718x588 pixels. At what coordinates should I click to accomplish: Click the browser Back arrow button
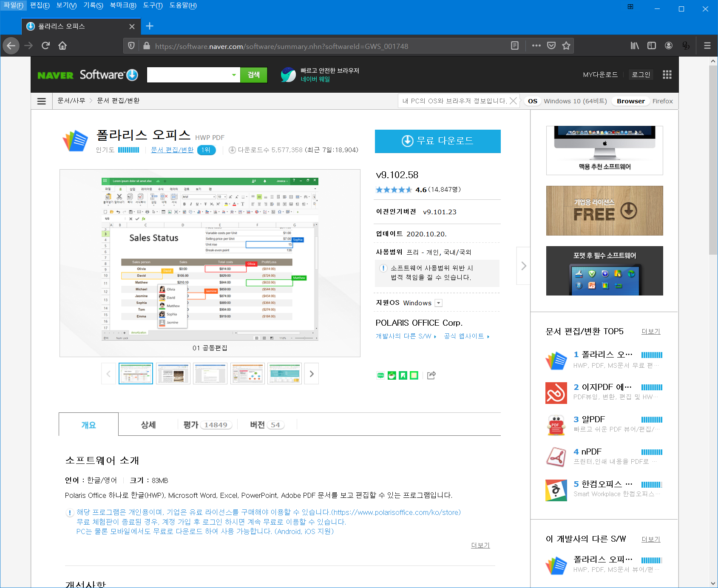pos(11,45)
